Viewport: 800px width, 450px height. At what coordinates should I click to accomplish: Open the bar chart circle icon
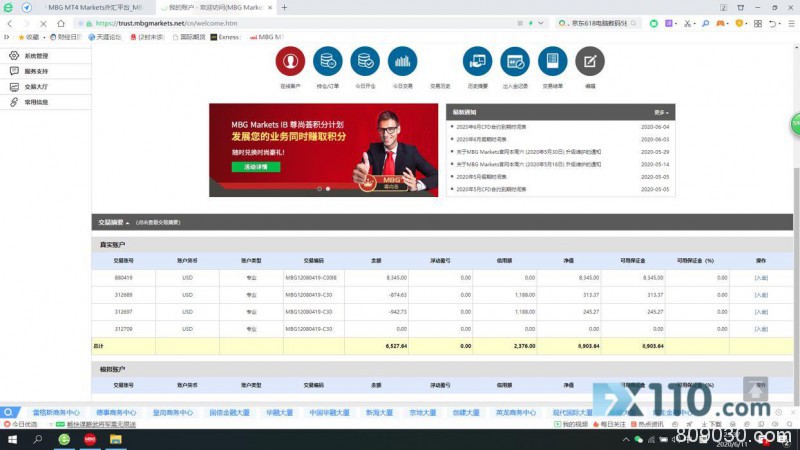coord(403,61)
